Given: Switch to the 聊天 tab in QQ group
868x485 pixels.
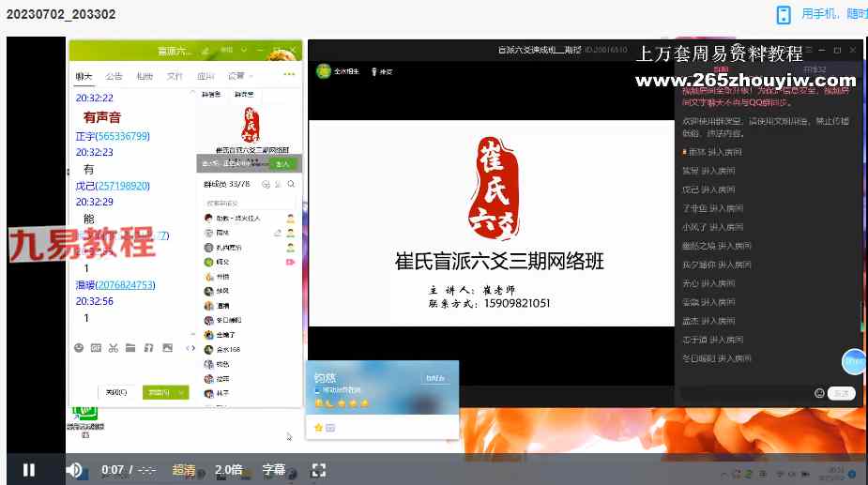Looking at the screenshot, I should (84, 76).
